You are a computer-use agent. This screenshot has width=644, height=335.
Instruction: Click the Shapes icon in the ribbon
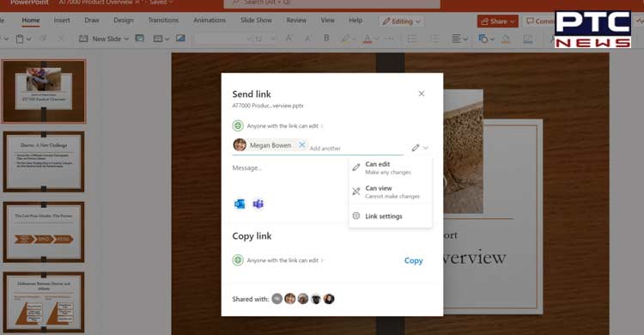click(483, 39)
